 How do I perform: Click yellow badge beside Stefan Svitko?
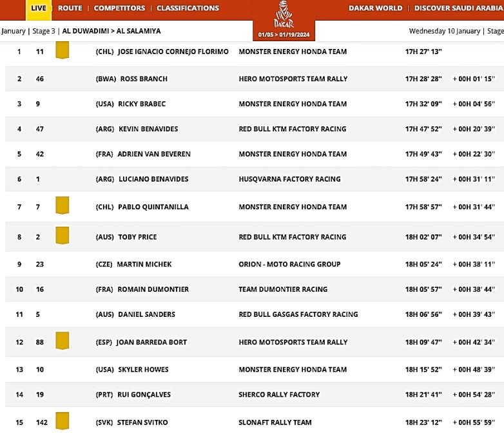pyautogui.click(x=62, y=421)
